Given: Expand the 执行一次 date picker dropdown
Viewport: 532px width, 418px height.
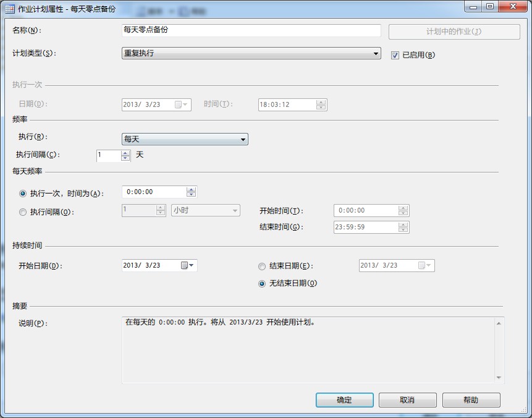Looking at the screenshot, I should pyautogui.click(x=182, y=105).
